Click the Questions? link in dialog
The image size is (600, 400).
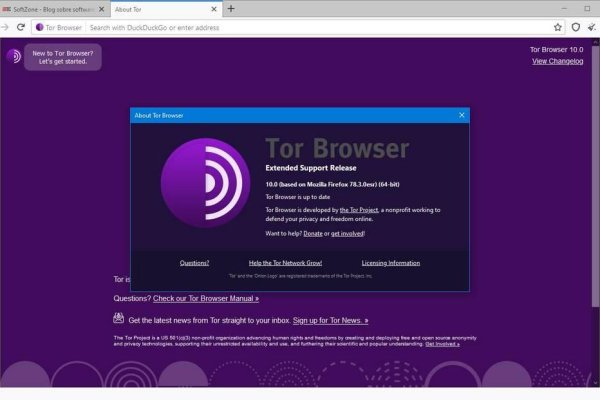click(194, 263)
